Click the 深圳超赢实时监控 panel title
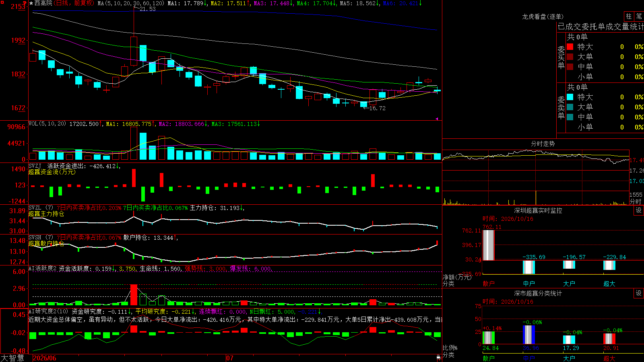644x362 pixels. click(x=538, y=210)
